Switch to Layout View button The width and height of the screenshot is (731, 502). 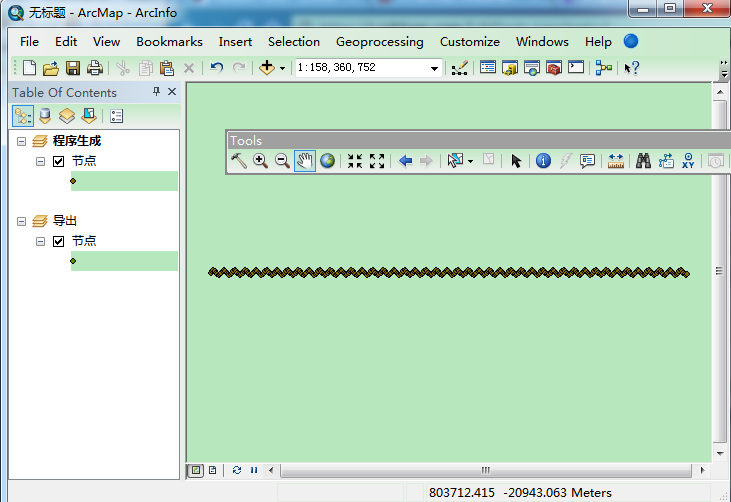coord(213,470)
